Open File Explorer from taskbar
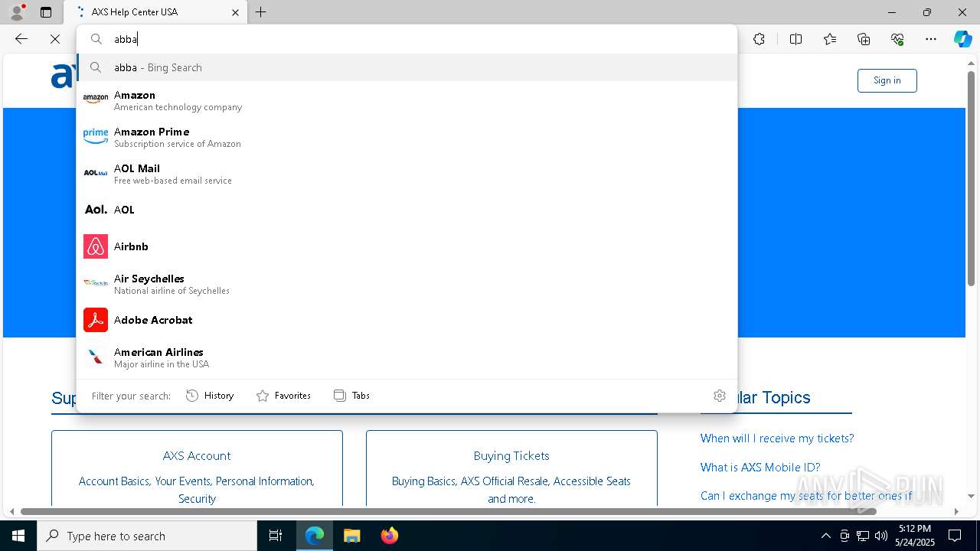980x551 pixels. click(351, 536)
